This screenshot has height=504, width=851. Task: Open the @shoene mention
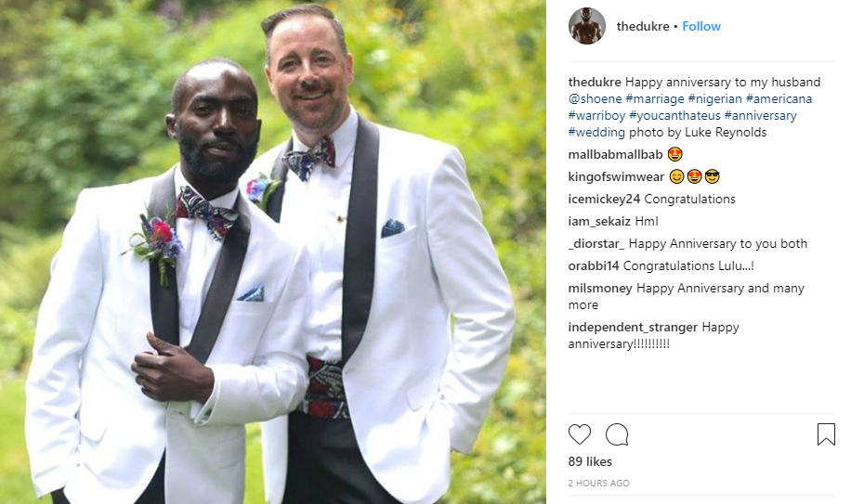[x=595, y=98]
